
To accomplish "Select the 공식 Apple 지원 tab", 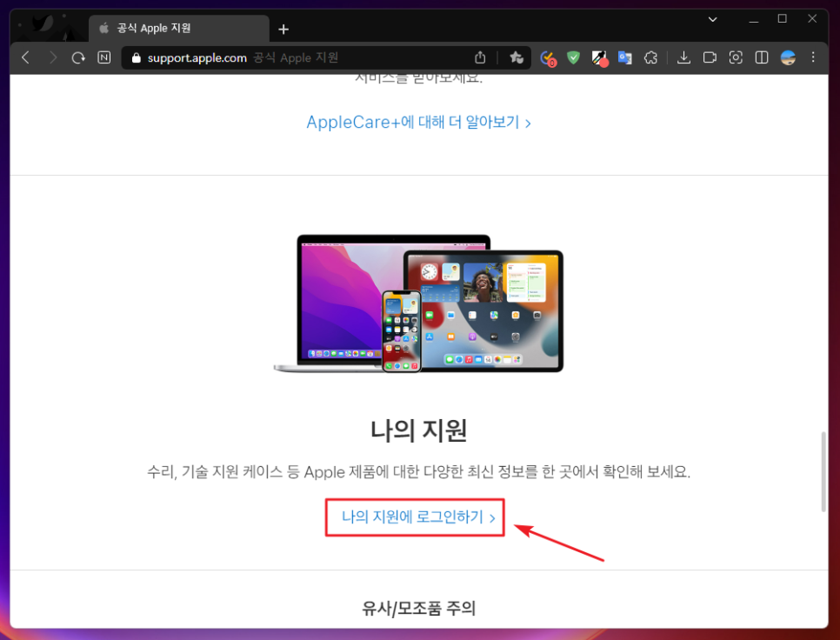I will point(178,29).
